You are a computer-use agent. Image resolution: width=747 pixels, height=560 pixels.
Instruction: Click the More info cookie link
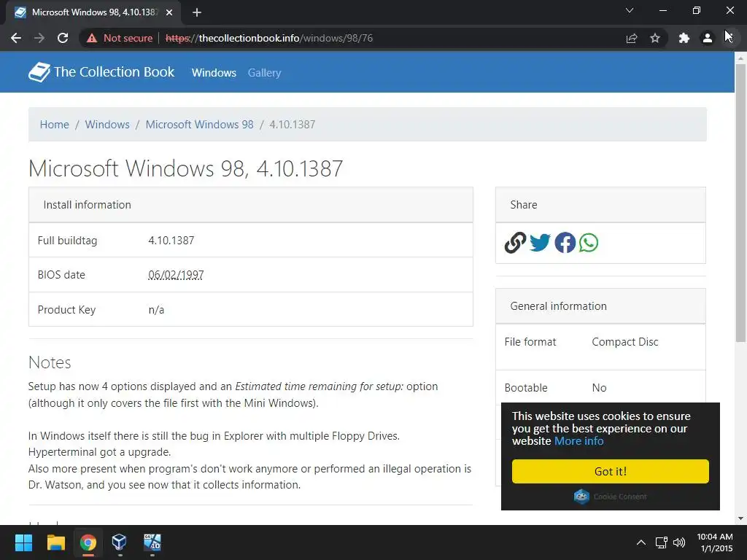point(578,441)
